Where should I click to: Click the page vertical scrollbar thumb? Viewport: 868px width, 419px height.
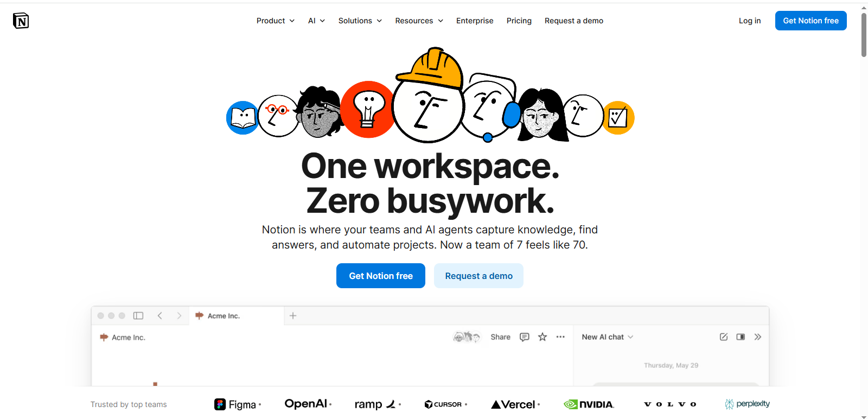point(864,34)
